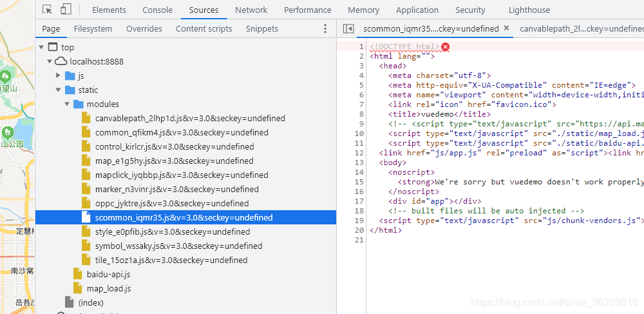This screenshot has height=314, width=644.
Task: Switch to the Snippets navigator tab
Action: [x=262, y=29]
